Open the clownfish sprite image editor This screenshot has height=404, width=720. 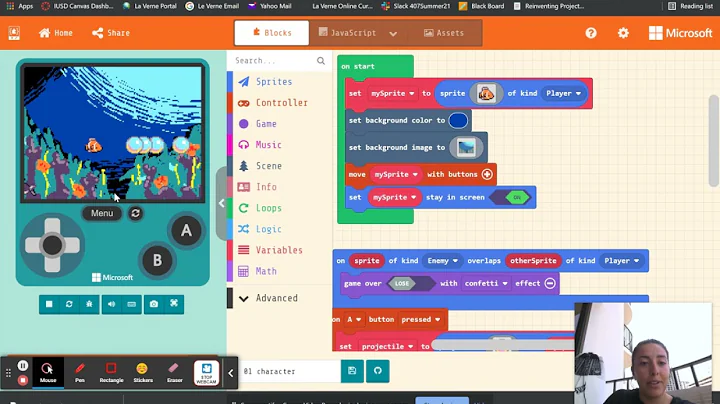[x=486, y=94]
